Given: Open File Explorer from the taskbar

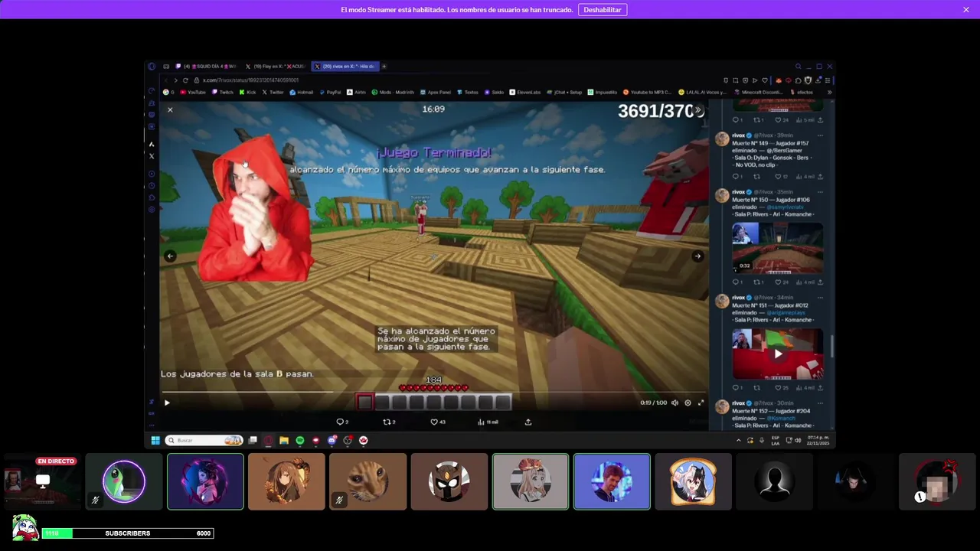Looking at the screenshot, I should (284, 440).
